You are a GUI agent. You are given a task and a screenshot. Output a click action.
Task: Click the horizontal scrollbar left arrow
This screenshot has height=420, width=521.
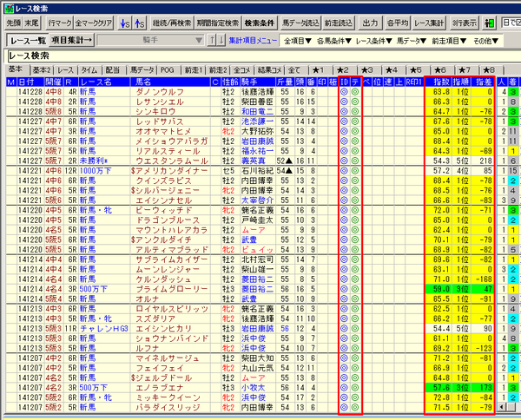(x=501, y=407)
